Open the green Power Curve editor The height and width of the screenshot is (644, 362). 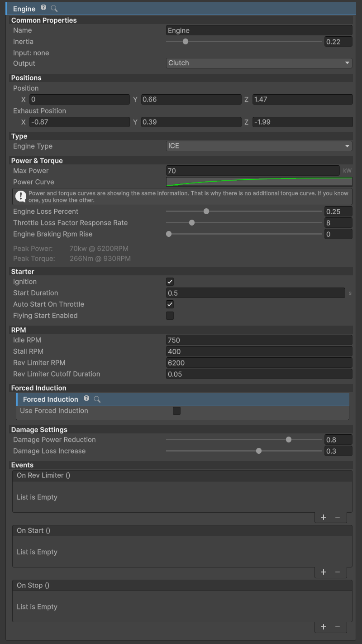[x=259, y=182]
